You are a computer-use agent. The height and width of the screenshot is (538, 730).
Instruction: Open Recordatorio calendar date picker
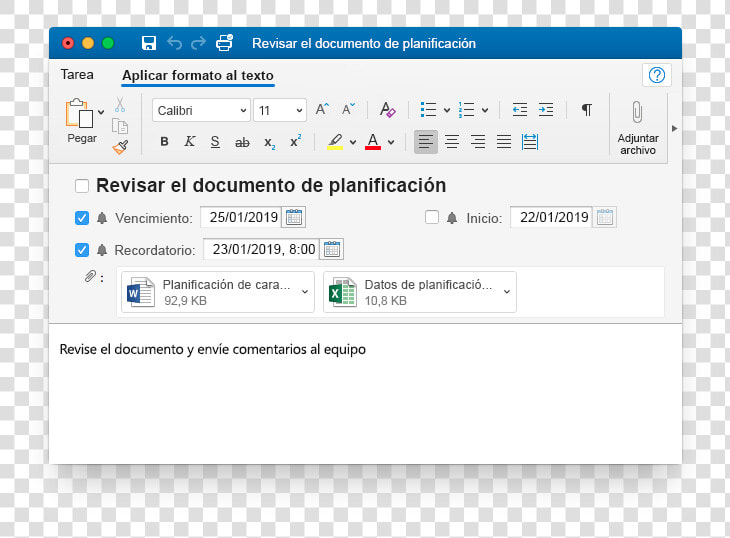331,249
